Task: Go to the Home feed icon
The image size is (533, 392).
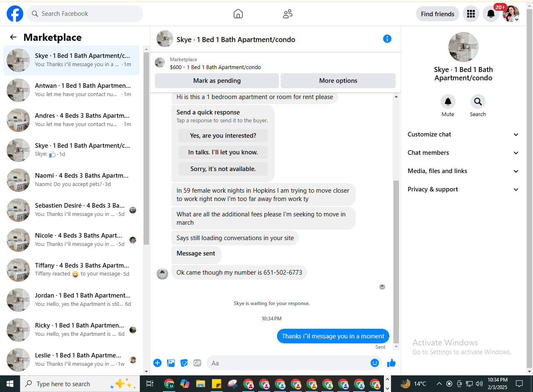Action: click(238, 14)
